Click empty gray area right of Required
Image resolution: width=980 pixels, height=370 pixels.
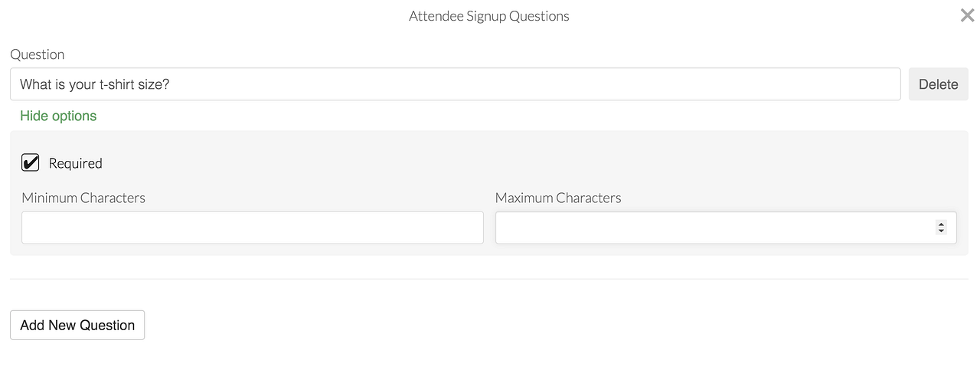coord(536,163)
